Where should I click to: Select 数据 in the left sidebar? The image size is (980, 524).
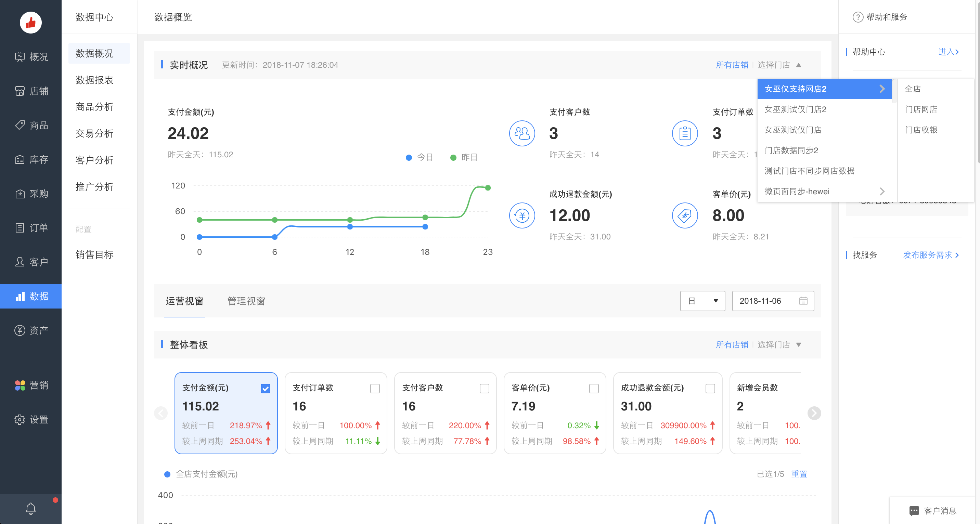click(31, 296)
